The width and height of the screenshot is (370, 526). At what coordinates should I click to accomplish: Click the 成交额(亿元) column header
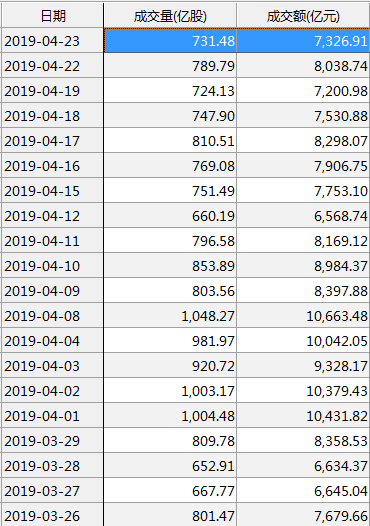pos(303,15)
